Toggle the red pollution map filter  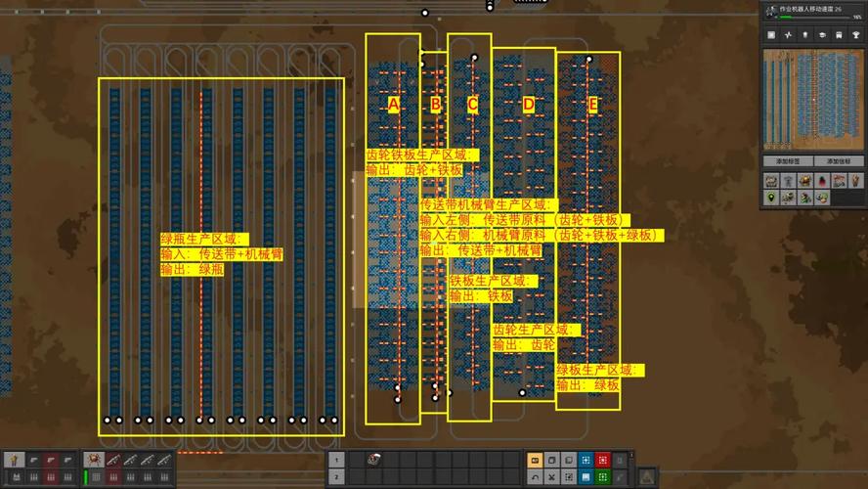[822, 181]
